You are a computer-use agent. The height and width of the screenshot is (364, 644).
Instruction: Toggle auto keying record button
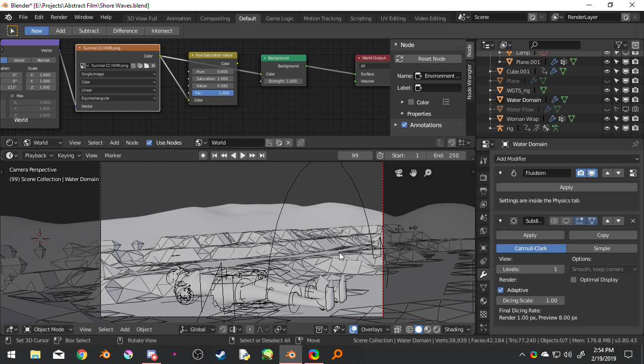(x=203, y=155)
